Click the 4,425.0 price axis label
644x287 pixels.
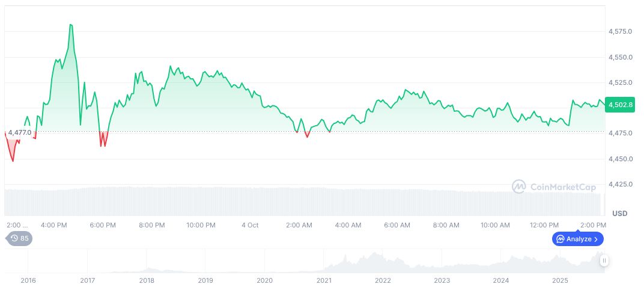621,184
